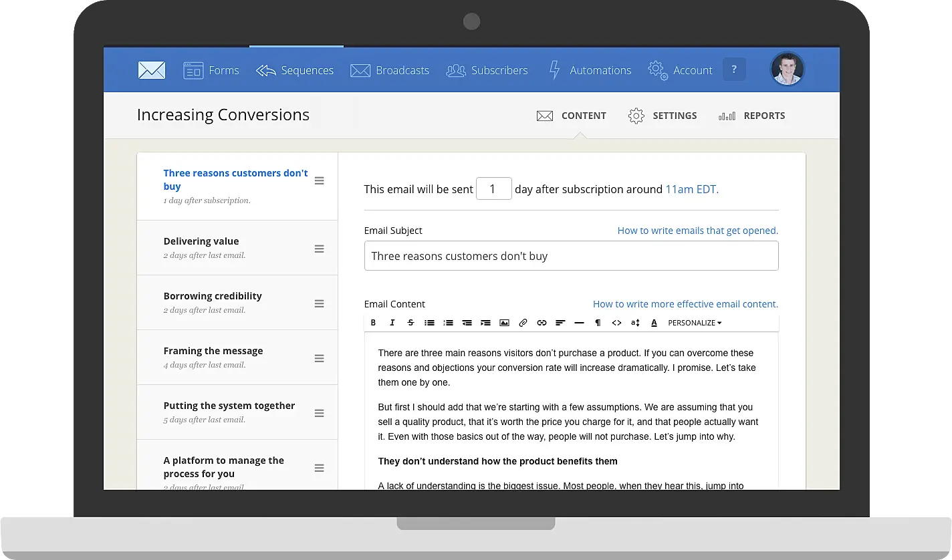This screenshot has width=952, height=560.
Task: Open the font size adjustment control
Action: tap(635, 323)
